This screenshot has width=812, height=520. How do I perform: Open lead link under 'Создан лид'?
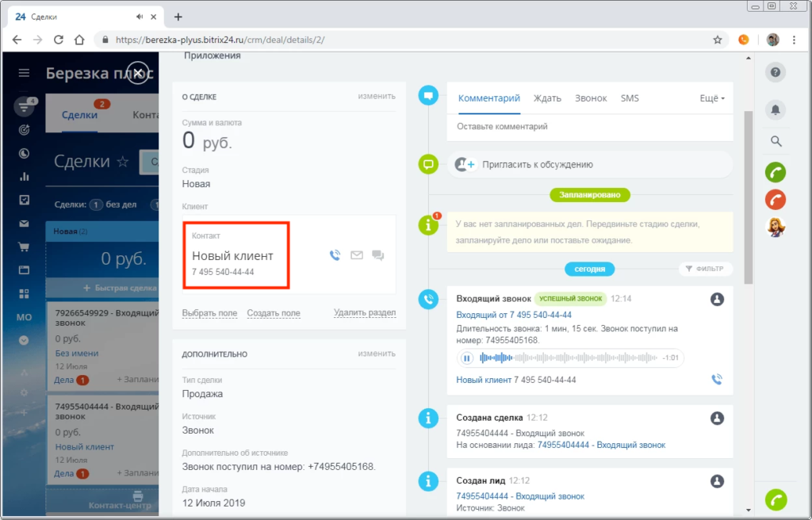pyautogui.click(x=520, y=496)
